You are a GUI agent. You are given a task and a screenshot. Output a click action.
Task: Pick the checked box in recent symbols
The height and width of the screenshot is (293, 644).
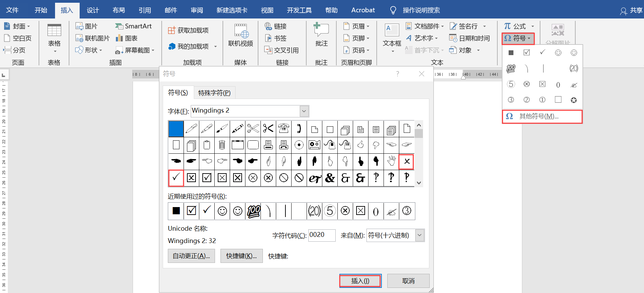[191, 211]
